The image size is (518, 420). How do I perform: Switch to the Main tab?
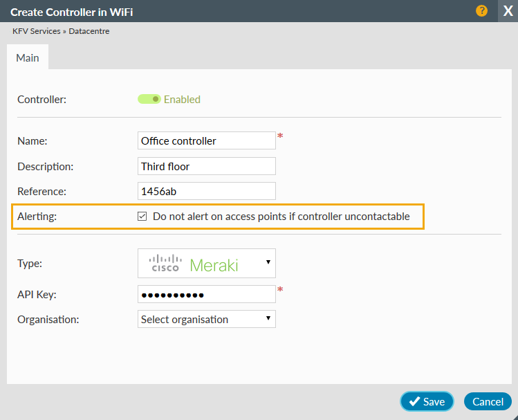pos(28,58)
